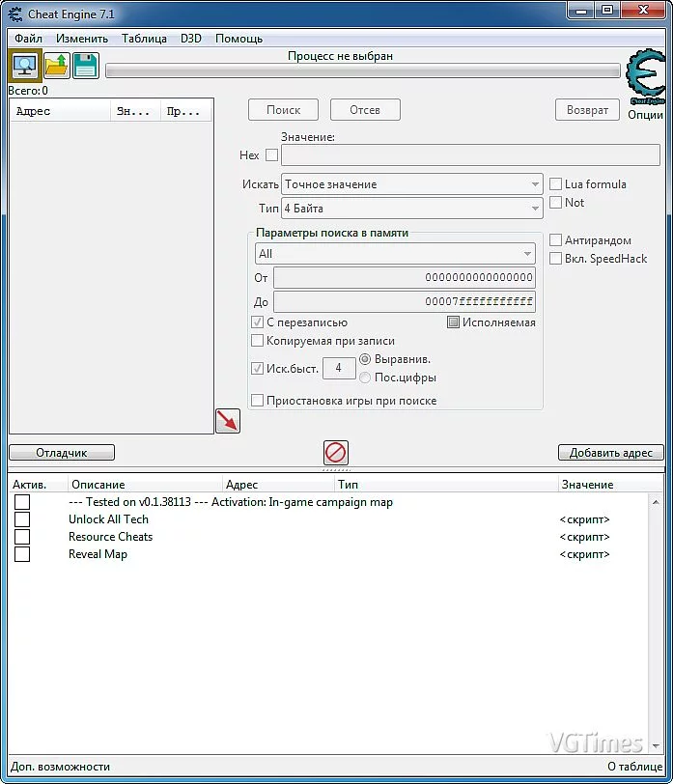The image size is (673, 784).
Task: Open the Таблица menu
Action: coord(144,39)
